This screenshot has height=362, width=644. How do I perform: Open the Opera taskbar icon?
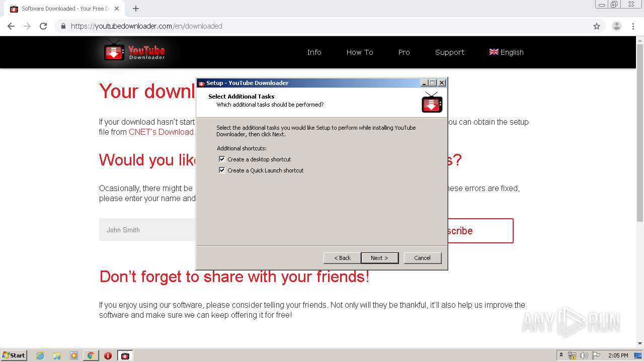tap(108, 355)
